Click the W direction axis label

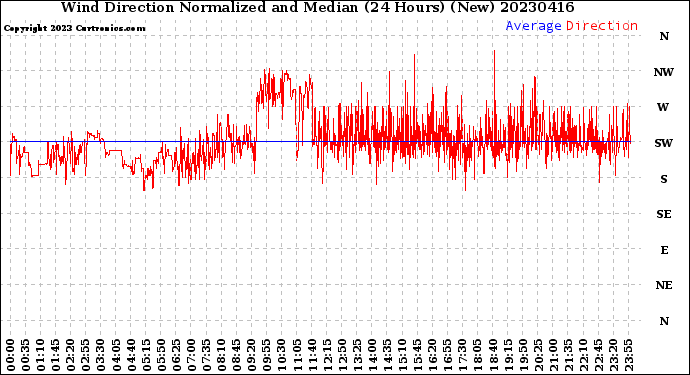click(663, 107)
